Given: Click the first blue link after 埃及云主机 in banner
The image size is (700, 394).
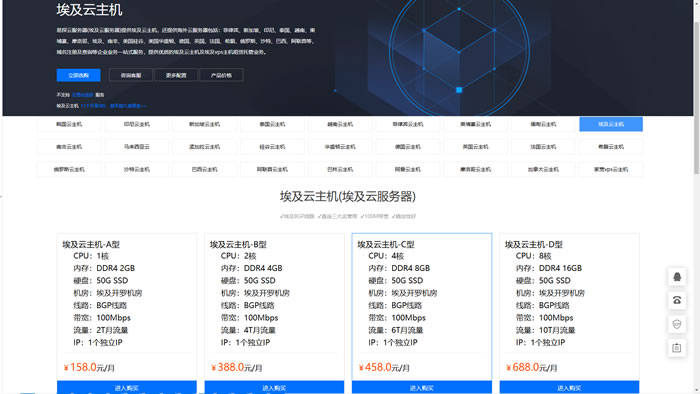Looking at the screenshot, I should coord(93,106).
